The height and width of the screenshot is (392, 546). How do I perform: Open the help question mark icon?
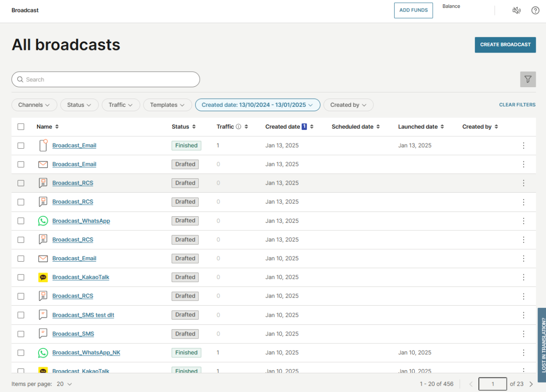535,11
